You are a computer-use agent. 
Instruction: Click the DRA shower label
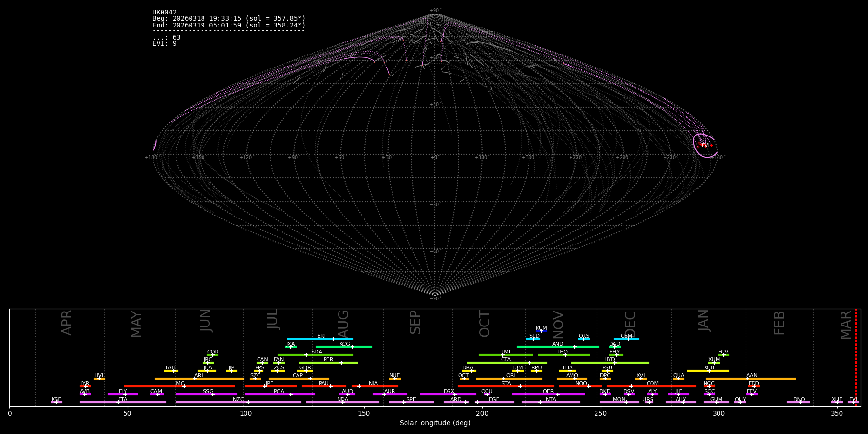[x=468, y=368]
